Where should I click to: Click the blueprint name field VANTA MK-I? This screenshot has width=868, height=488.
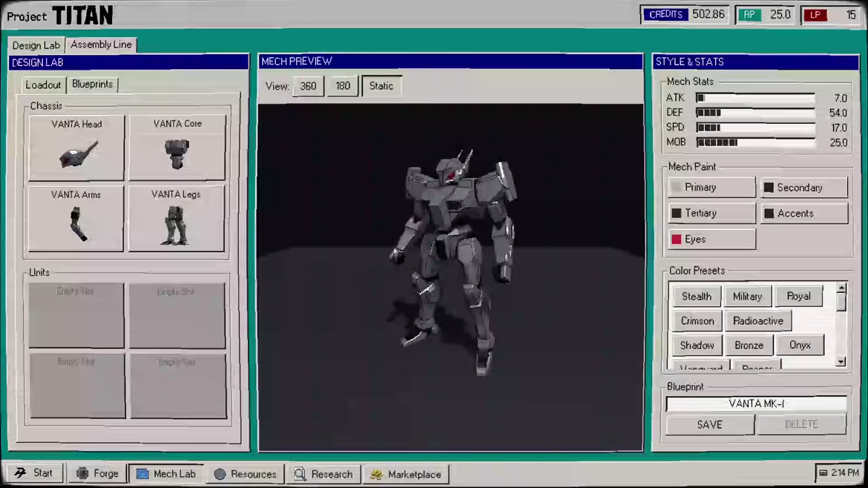point(756,403)
